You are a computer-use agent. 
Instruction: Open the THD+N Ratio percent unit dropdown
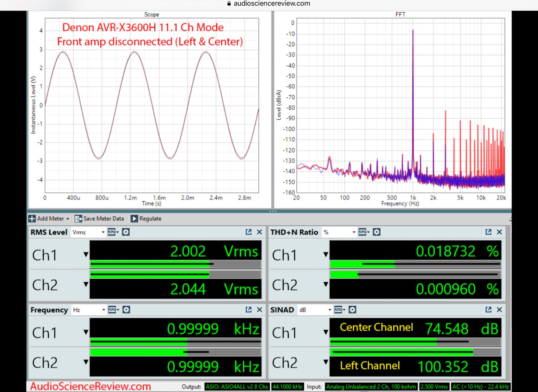(354, 232)
